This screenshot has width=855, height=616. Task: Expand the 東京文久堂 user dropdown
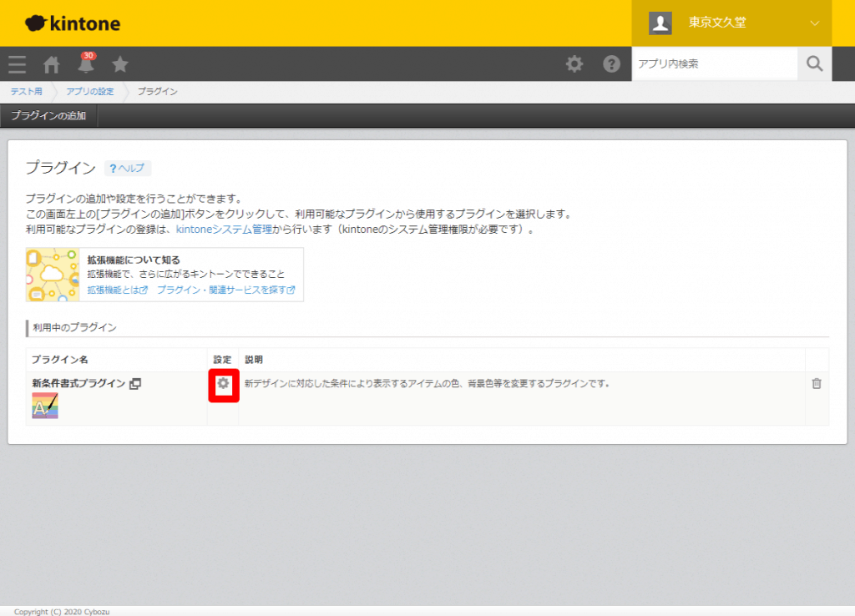coord(815,23)
